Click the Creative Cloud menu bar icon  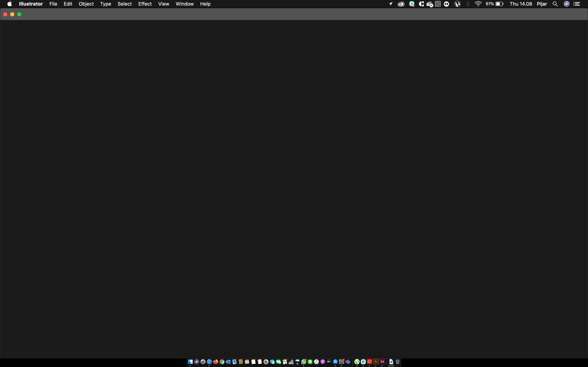[x=401, y=4]
